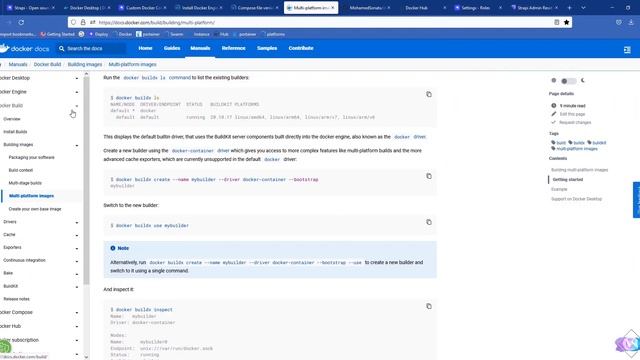Expand the Bake sidebar item
640x360 pixels.
coord(77,274)
